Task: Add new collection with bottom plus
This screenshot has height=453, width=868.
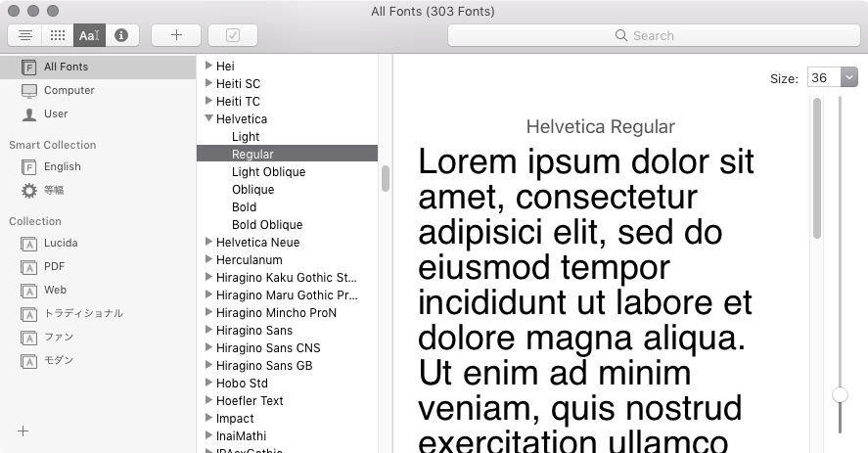Action: [x=23, y=430]
